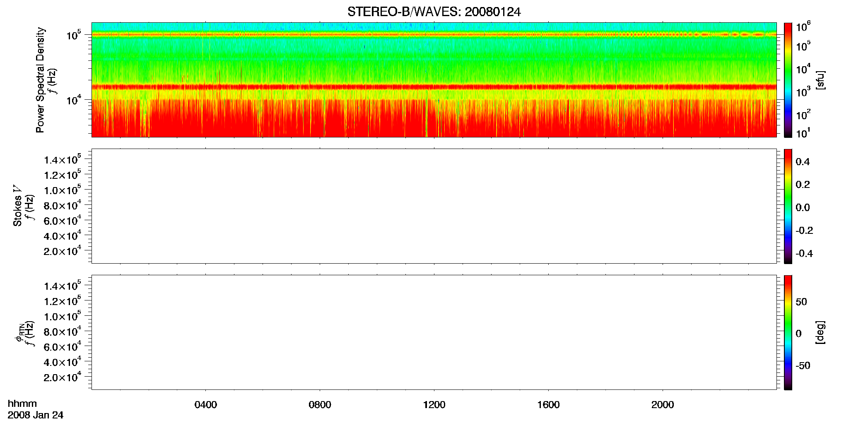The width and height of the screenshot is (868, 447).
Task: Click the orange line near 100 kHz in spectrogram
Action: point(434,35)
